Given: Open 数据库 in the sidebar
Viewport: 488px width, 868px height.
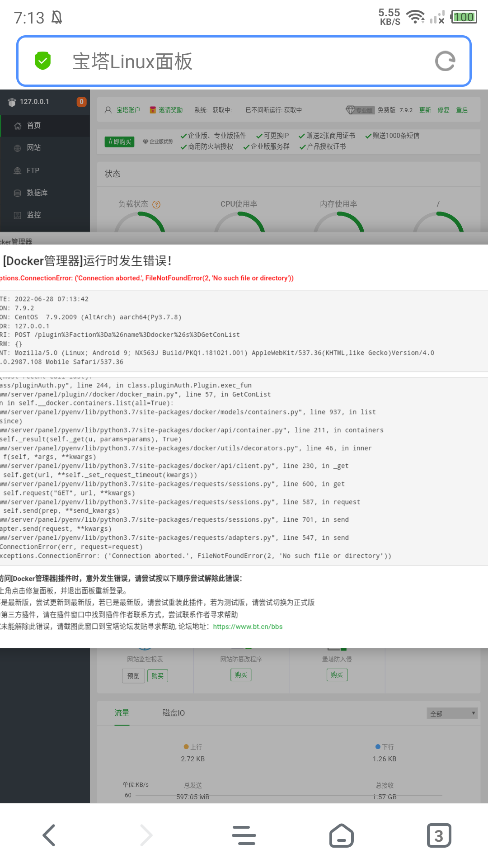Looking at the screenshot, I should pyautogui.click(x=45, y=193).
